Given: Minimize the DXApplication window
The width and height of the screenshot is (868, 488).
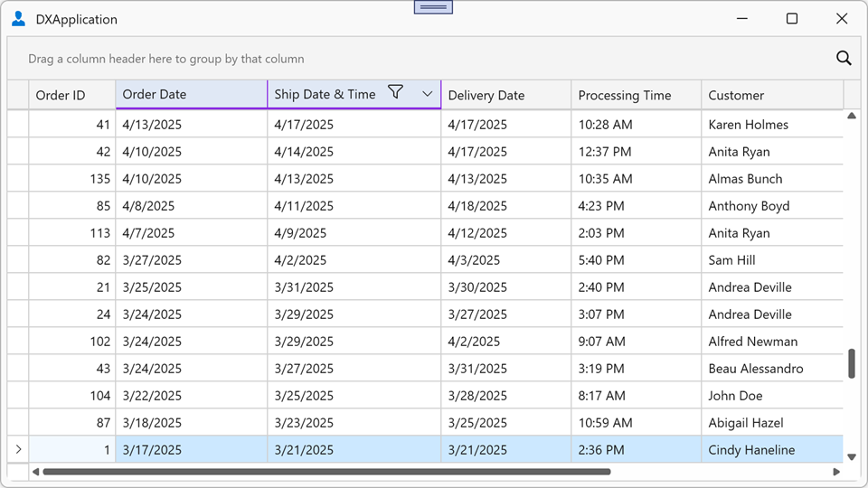Looking at the screenshot, I should 742,19.
